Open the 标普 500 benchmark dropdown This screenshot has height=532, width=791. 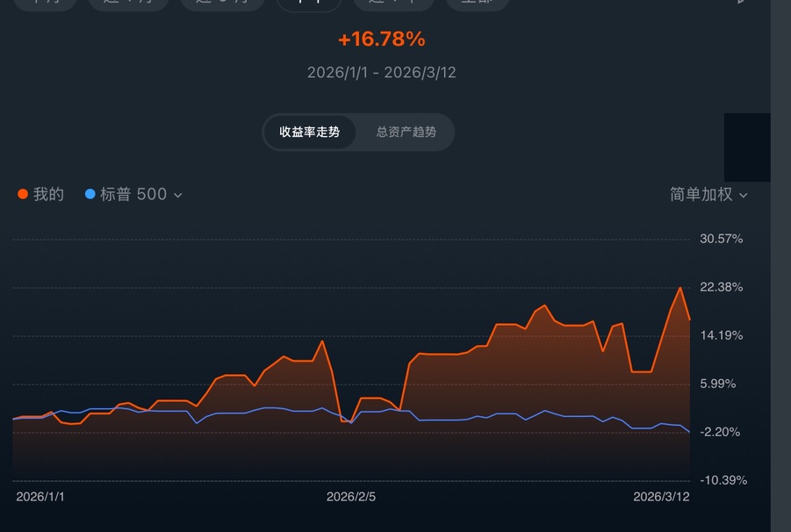tap(133, 195)
